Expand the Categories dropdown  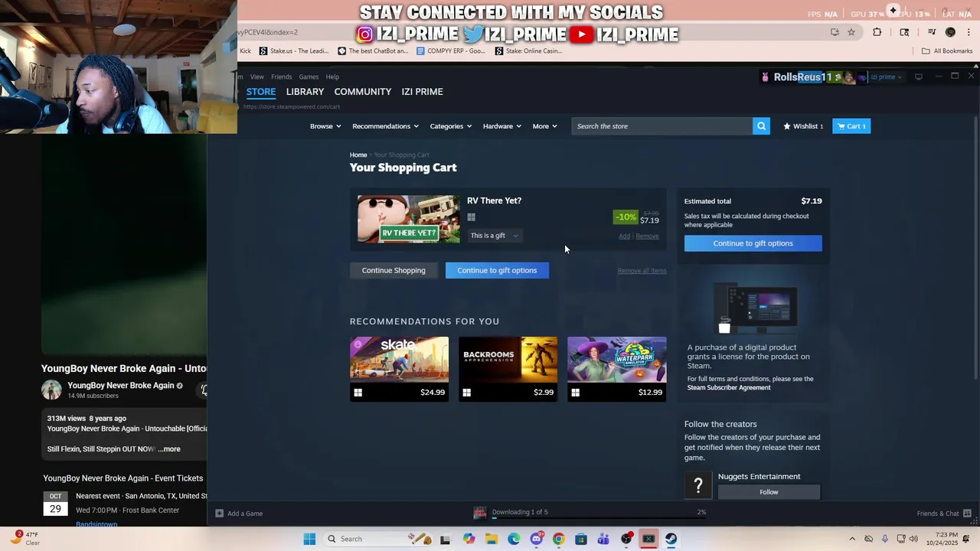450,126
